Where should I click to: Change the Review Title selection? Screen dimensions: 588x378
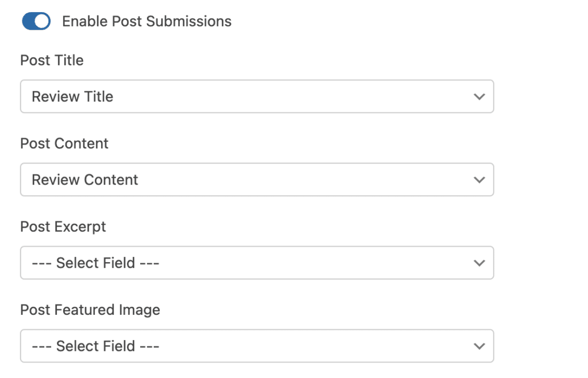click(x=257, y=96)
